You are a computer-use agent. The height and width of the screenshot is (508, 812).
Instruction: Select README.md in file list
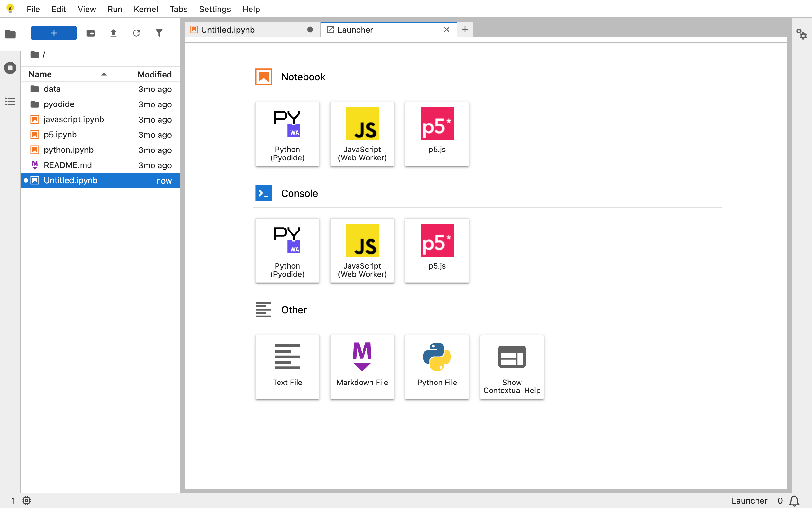(x=100, y=165)
